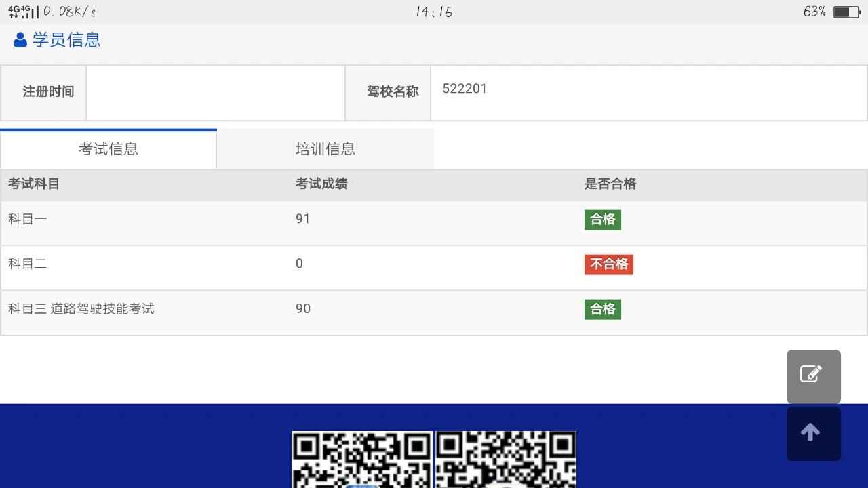Select the 科目二 row label
Image resolution: width=868 pixels, height=488 pixels.
tap(28, 264)
